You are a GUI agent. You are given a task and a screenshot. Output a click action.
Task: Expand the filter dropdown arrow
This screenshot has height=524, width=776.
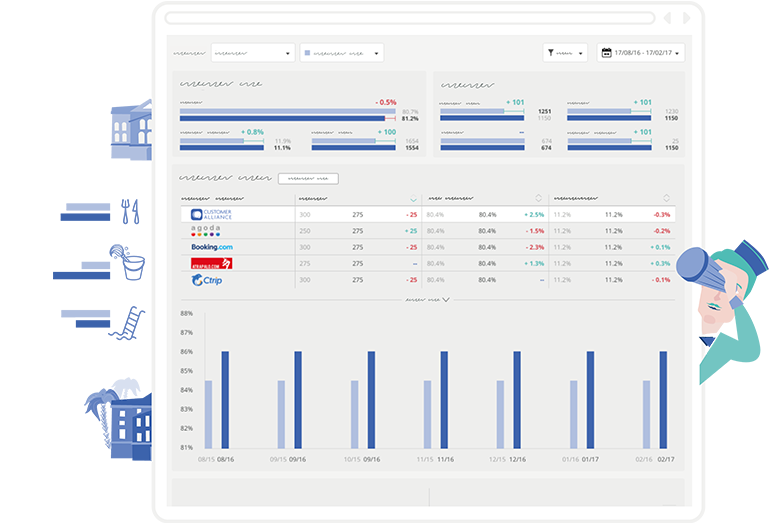click(580, 54)
